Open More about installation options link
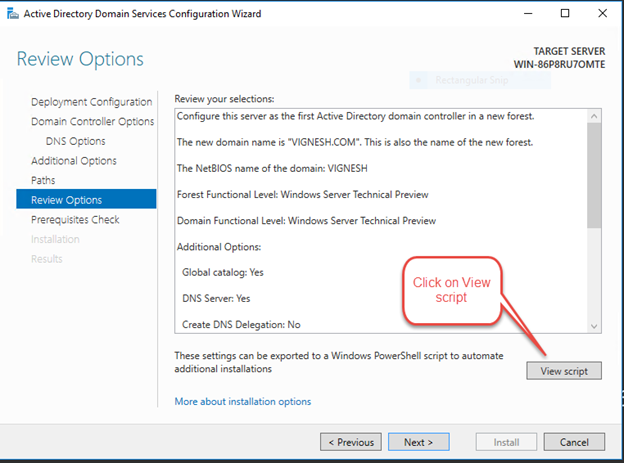The image size is (624, 463). pos(242,401)
